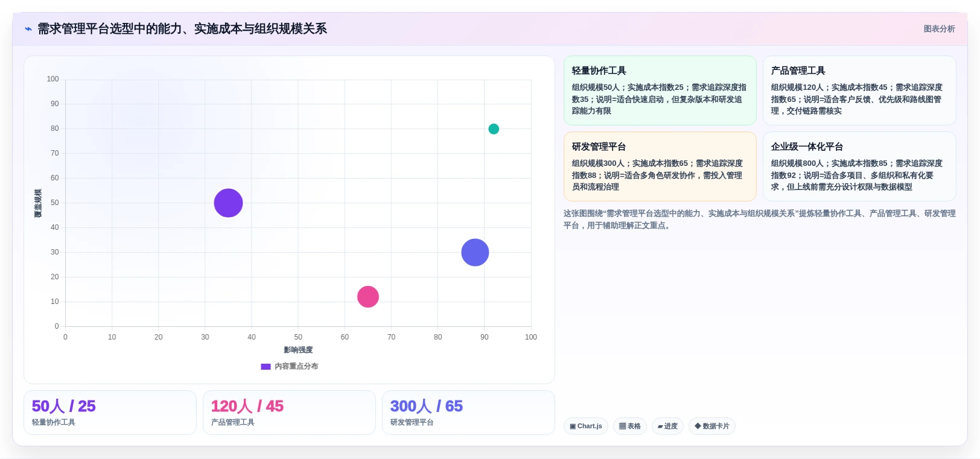Screen dimensions: 980x459
Task: Select the blue bubble in the chart
Action: 475,252
